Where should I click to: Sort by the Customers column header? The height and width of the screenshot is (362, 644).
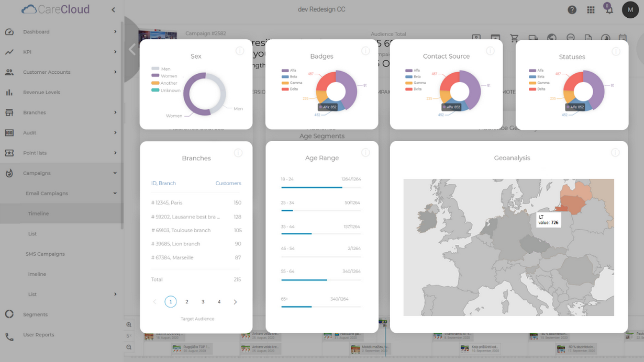coord(228,183)
